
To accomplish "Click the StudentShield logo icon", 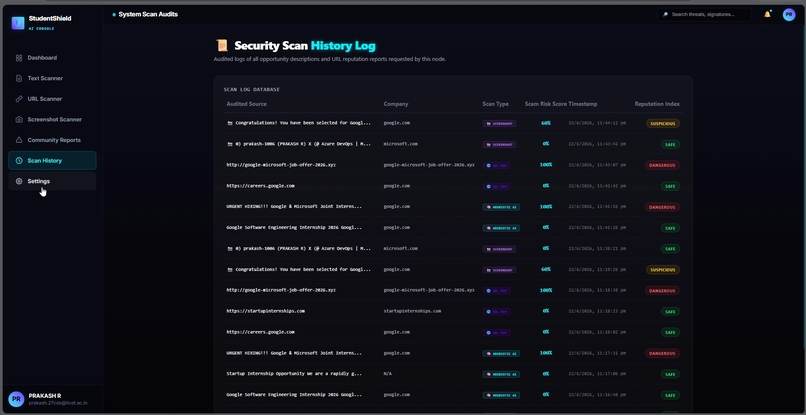I will tap(18, 23).
